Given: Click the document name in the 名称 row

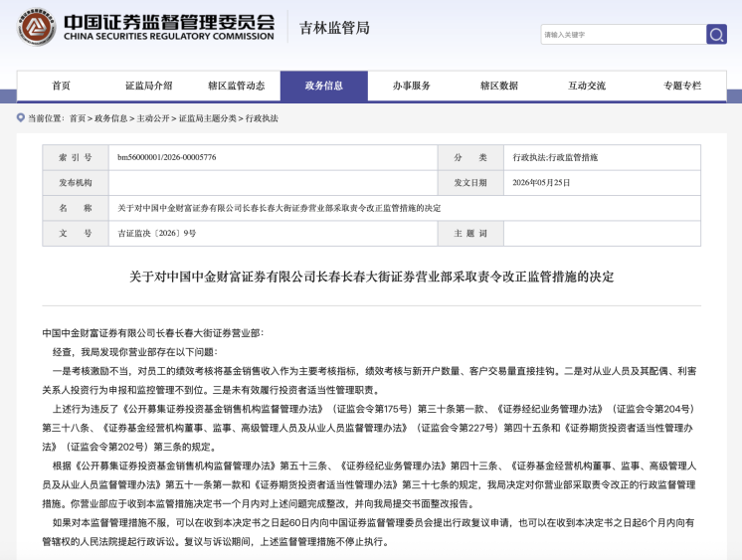Looking at the screenshot, I should point(279,208).
